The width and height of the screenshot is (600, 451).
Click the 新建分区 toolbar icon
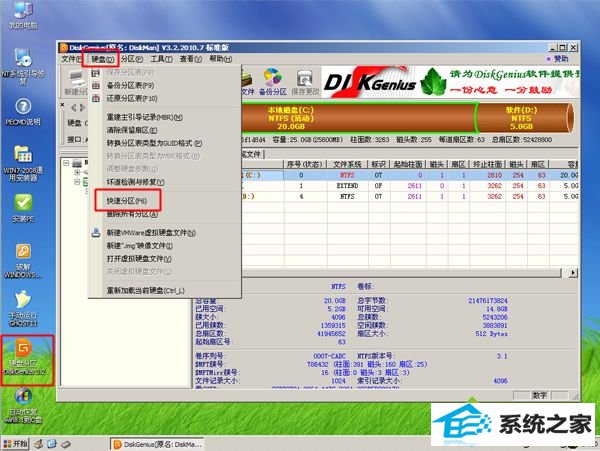[76, 82]
